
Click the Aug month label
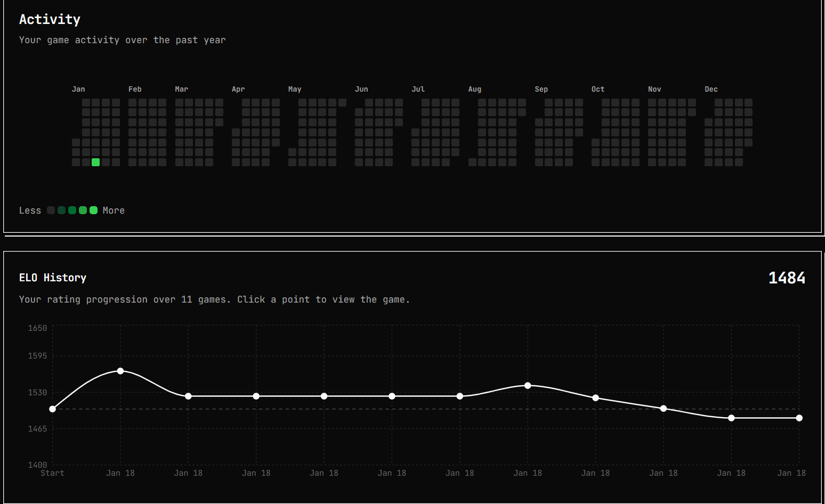[475, 89]
